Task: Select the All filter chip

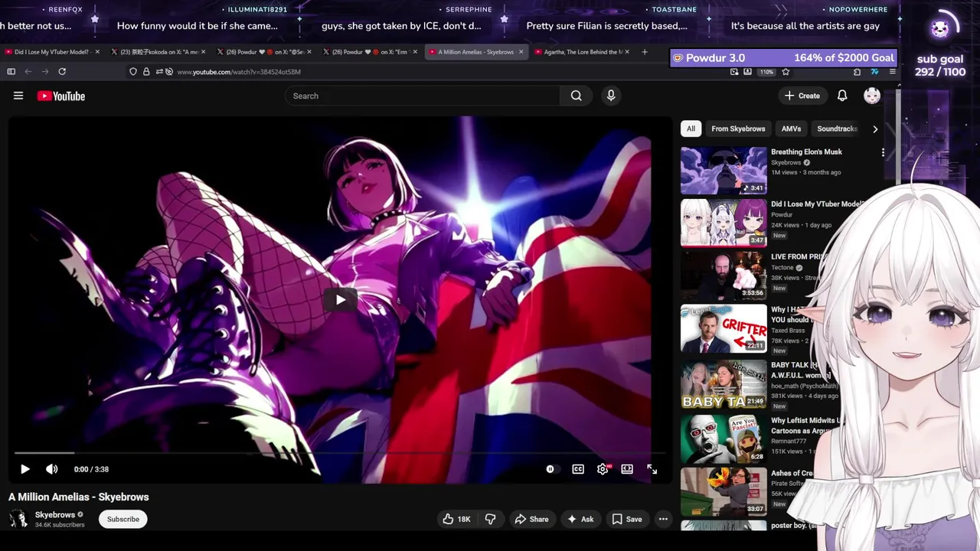Action: tap(691, 129)
